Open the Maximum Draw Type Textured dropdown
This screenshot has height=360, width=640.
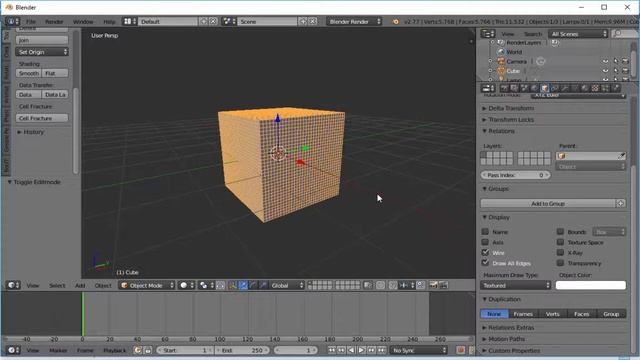click(516, 285)
